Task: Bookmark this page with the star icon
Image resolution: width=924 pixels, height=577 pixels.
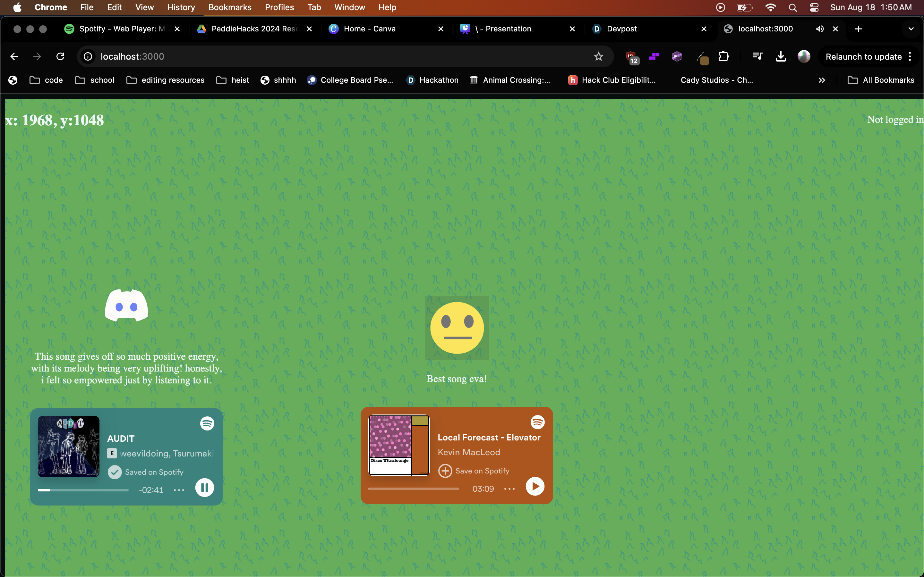Action: click(598, 56)
